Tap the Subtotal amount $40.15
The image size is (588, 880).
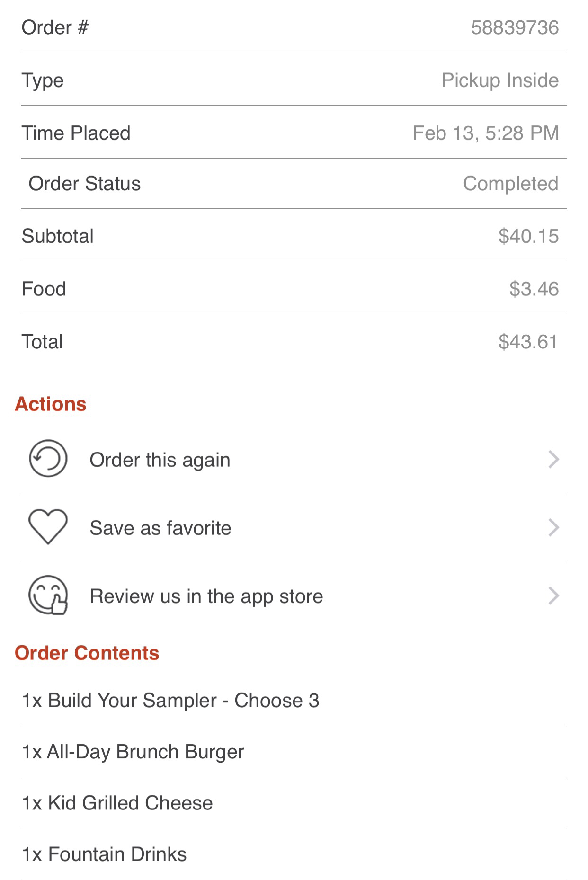(528, 236)
